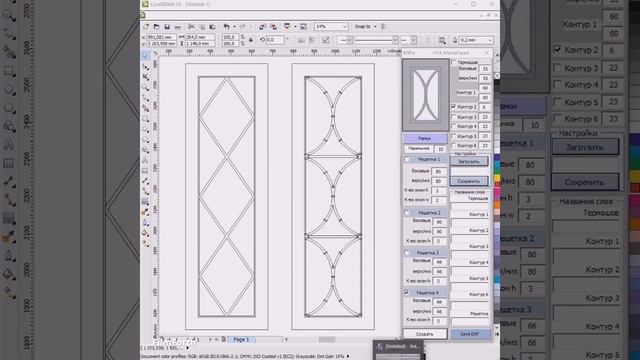640x360 pixels.
Task: Click the Загрузить button
Action: point(469,162)
